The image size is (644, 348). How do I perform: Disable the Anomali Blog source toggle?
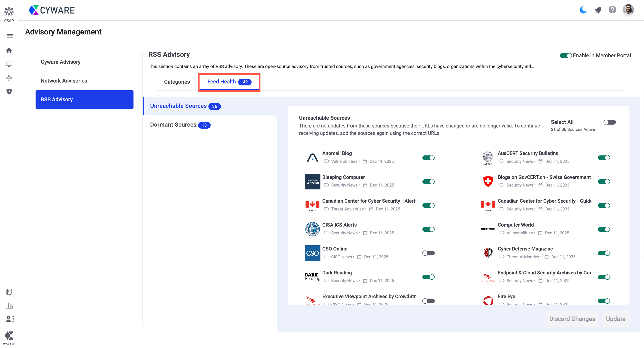428,158
